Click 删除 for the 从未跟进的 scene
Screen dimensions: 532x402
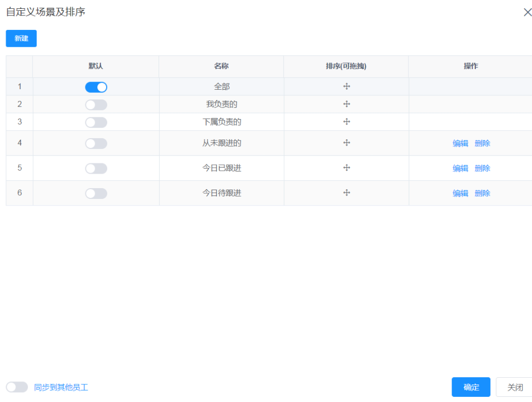pos(482,143)
